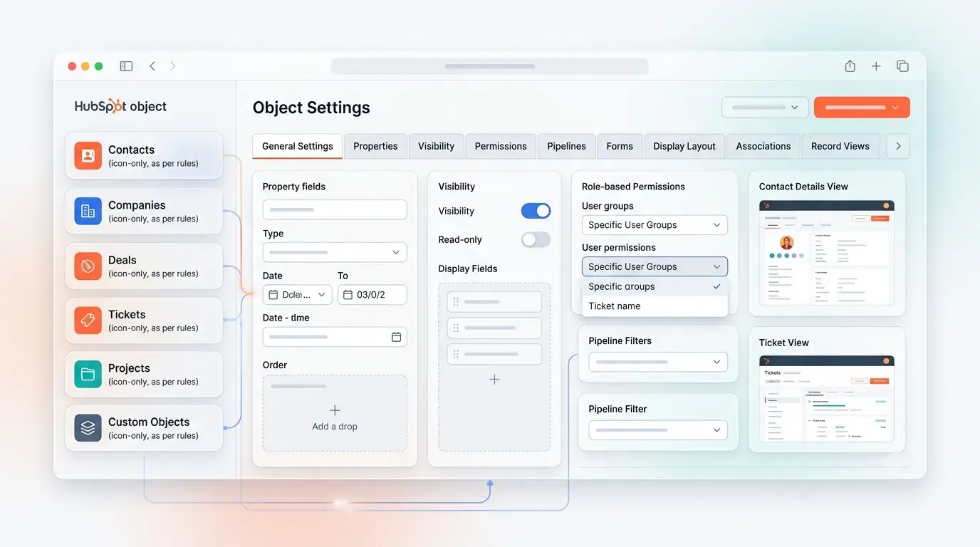Click the To date field

[372, 295]
